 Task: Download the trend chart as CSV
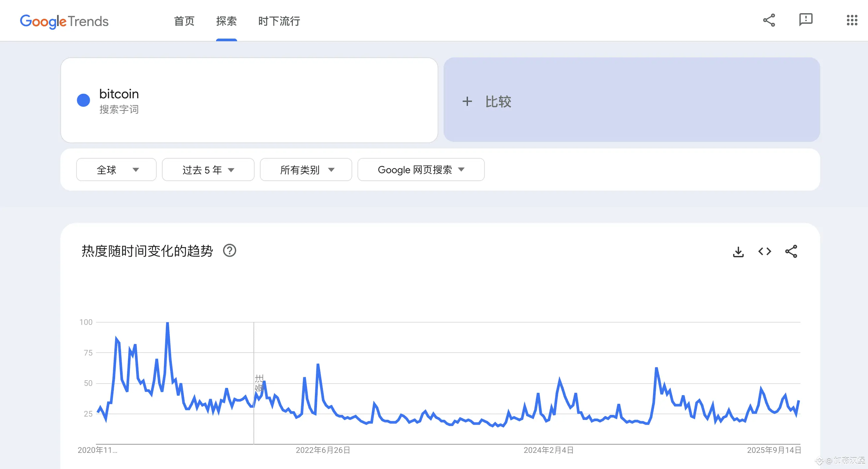(x=738, y=252)
